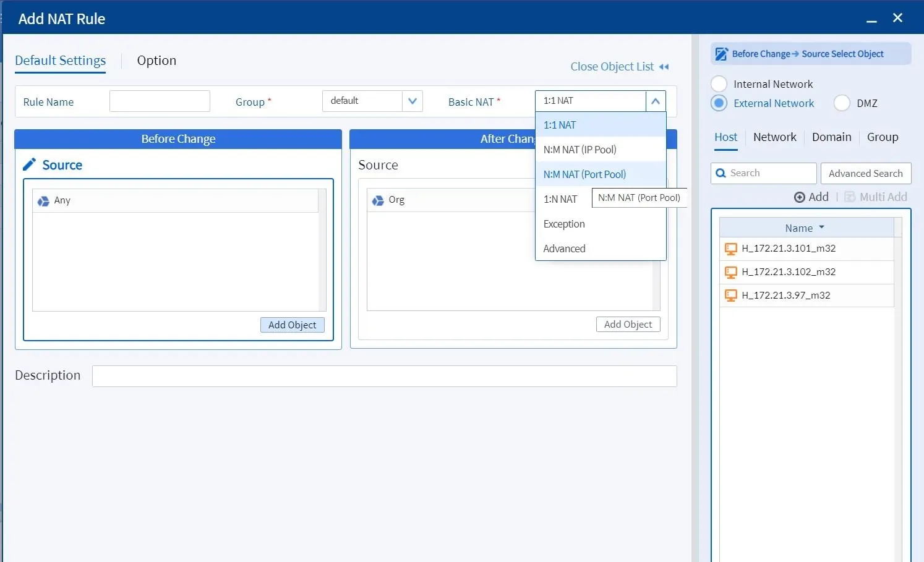Collapse the Basic NAT dropdown list
924x562 pixels.
(656, 101)
